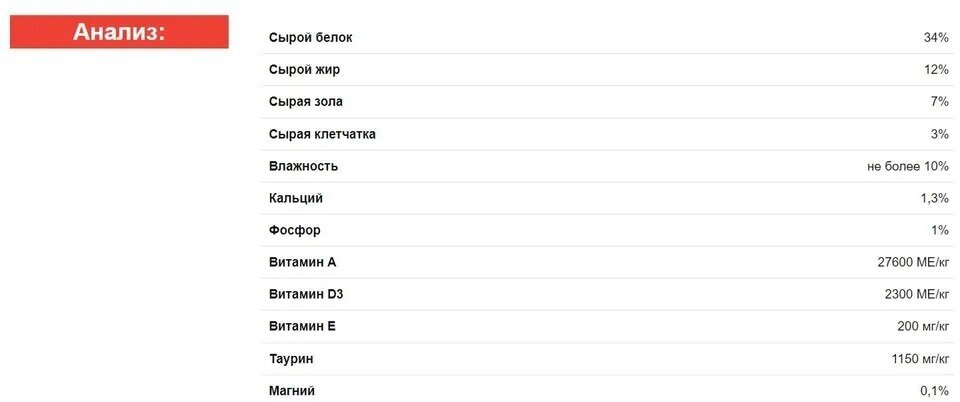Click the red Анализ header banner
The width and height of the screenshot is (960, 402).
point(119,32)
